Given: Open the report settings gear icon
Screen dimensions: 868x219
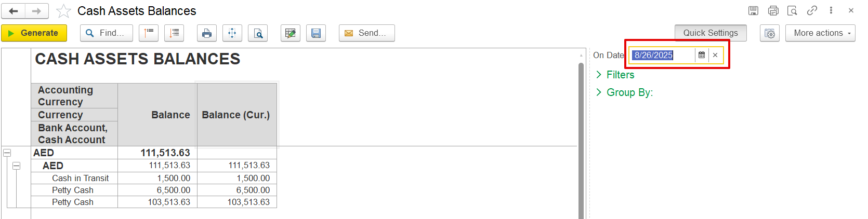Looking at the screenshot, I should [x=770, y=33].
